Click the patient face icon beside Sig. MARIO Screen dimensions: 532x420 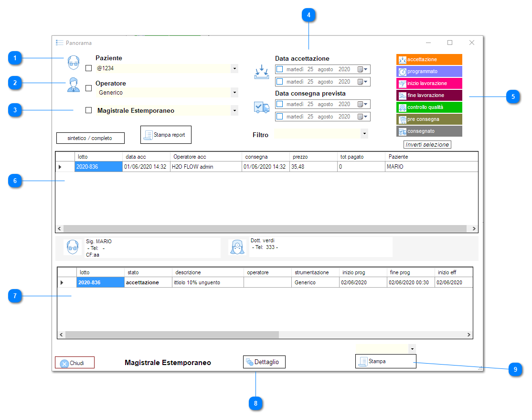(73, 247)
